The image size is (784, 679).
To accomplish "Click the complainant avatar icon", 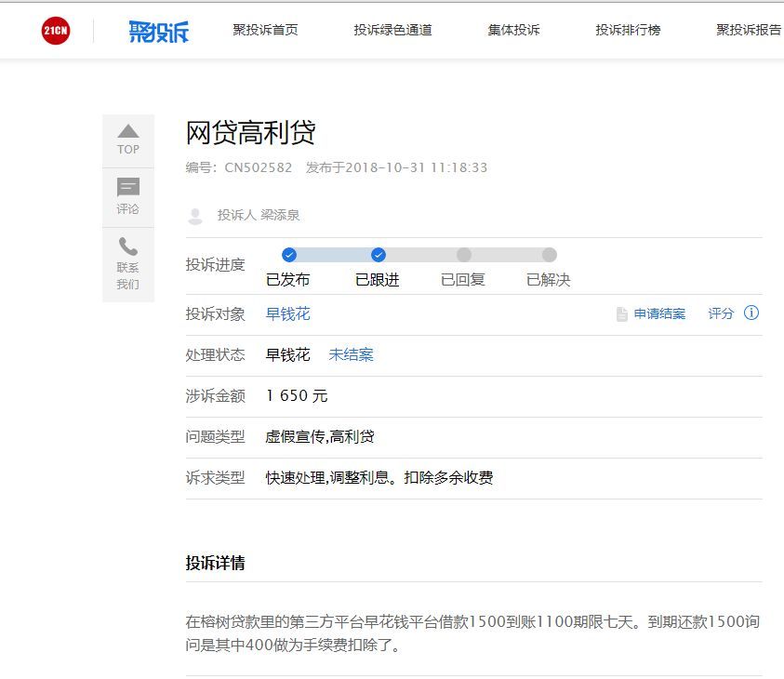I will [x=194, y=215].
